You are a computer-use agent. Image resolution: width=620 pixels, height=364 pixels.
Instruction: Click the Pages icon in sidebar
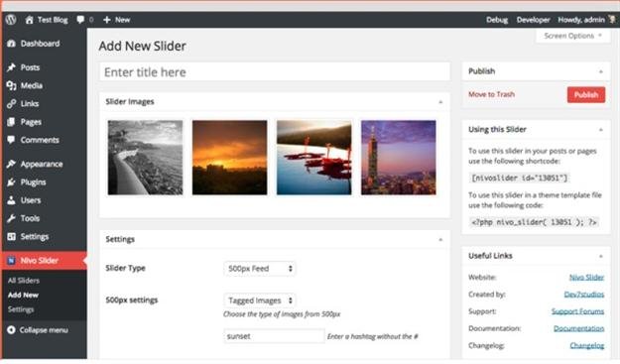click(11, 122)
